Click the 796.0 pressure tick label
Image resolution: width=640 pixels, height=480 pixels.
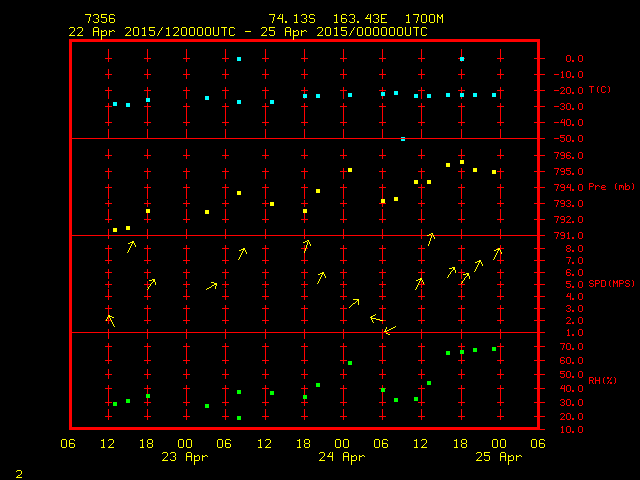[x=567, y=155]
